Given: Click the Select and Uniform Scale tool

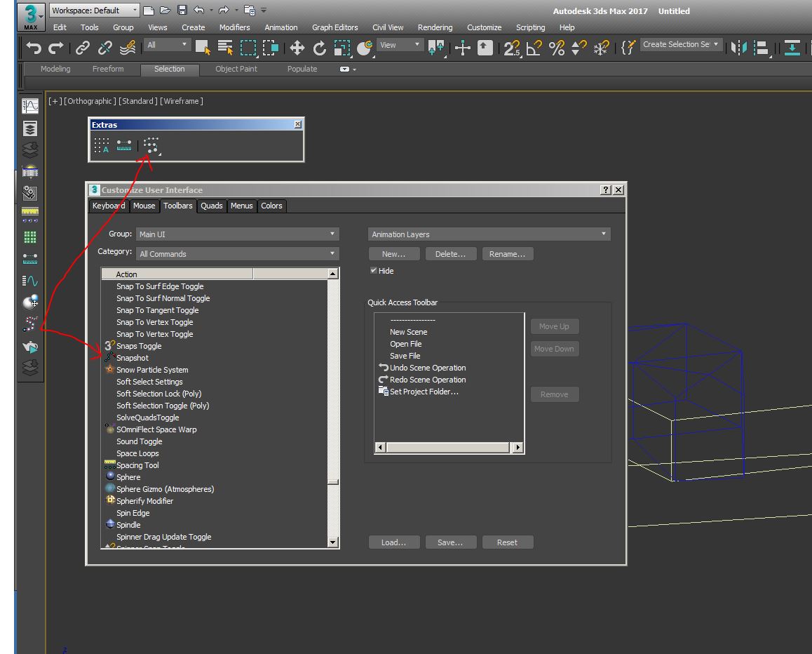Looking at the screenshot, I should (343, 48).
